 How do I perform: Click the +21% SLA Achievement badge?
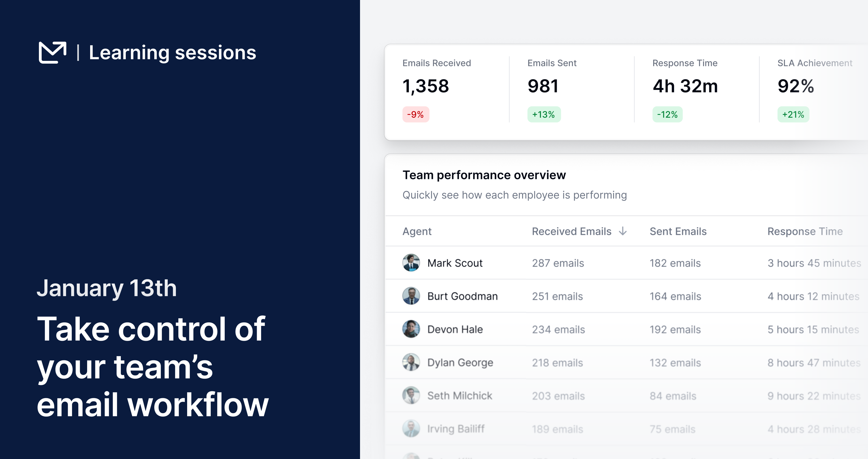coord(793,114)
